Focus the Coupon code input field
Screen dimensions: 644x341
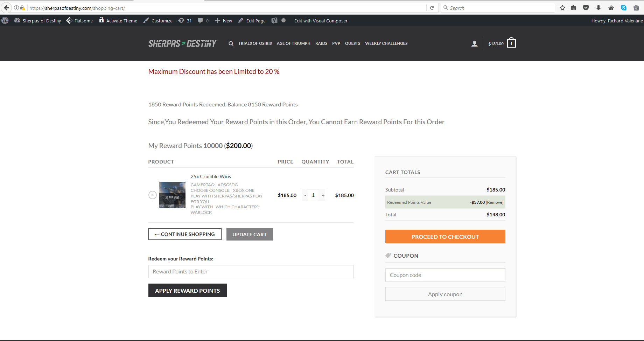[445, 275]
